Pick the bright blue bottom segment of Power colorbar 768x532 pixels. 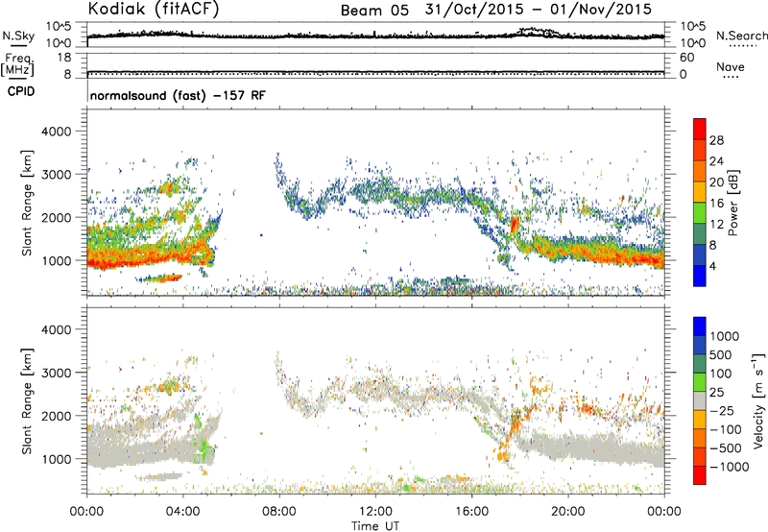[x=700, y=276]
